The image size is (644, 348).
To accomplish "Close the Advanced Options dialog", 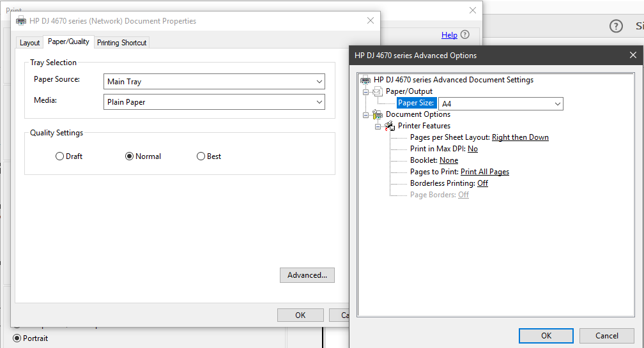I will tap(633, 55).
